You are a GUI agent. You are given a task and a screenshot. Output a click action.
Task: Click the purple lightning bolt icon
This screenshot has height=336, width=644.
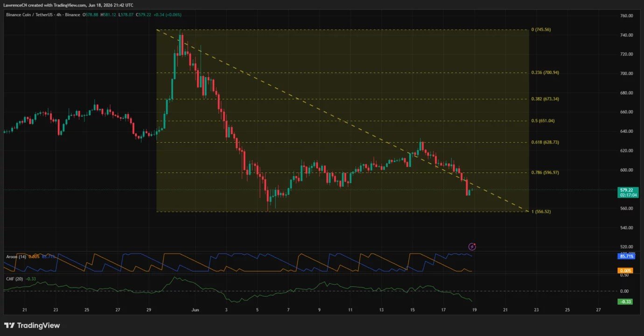pyautogui.click(x=472, y=246)
